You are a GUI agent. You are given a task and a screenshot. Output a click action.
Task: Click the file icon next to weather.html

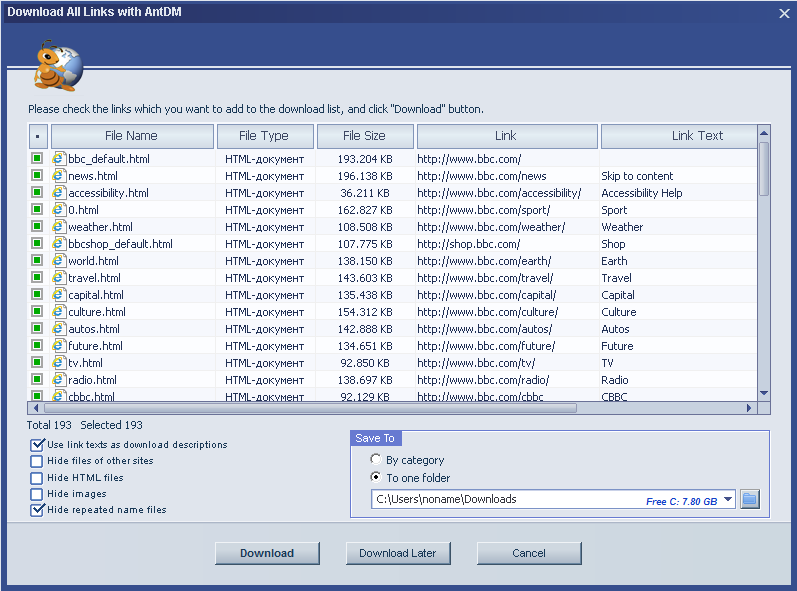(x=59, y=226)
